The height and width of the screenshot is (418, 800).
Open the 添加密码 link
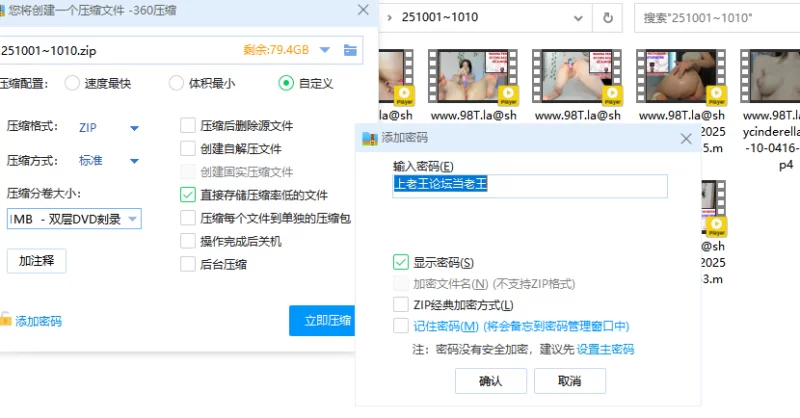[38, 321]
